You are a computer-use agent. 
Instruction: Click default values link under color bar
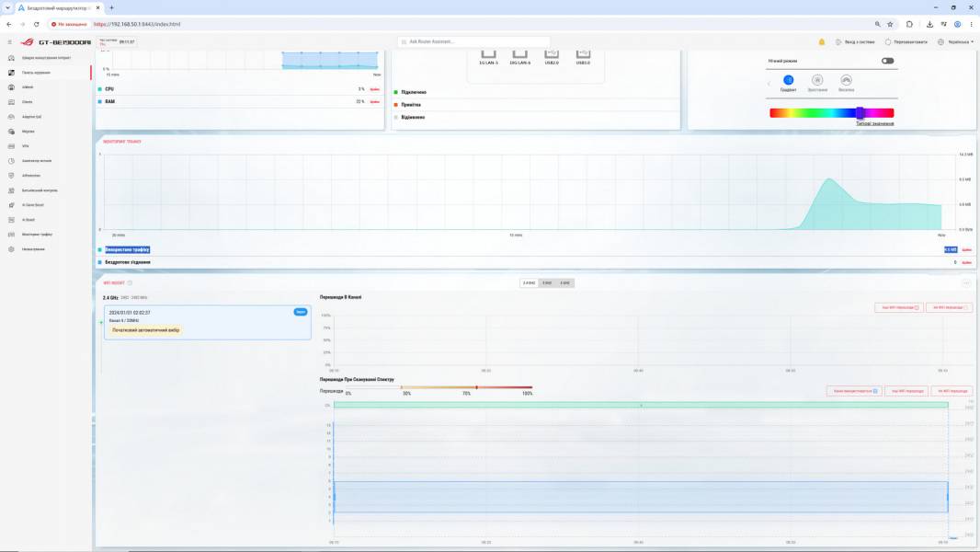pyautogui.click(x=874, y=124)
